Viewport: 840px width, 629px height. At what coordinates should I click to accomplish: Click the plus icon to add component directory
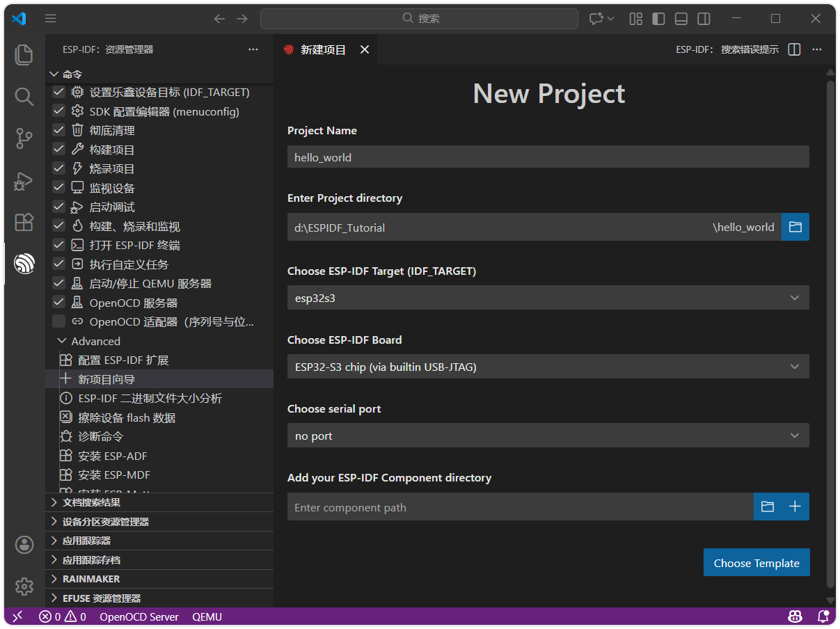tap(795, 507)
